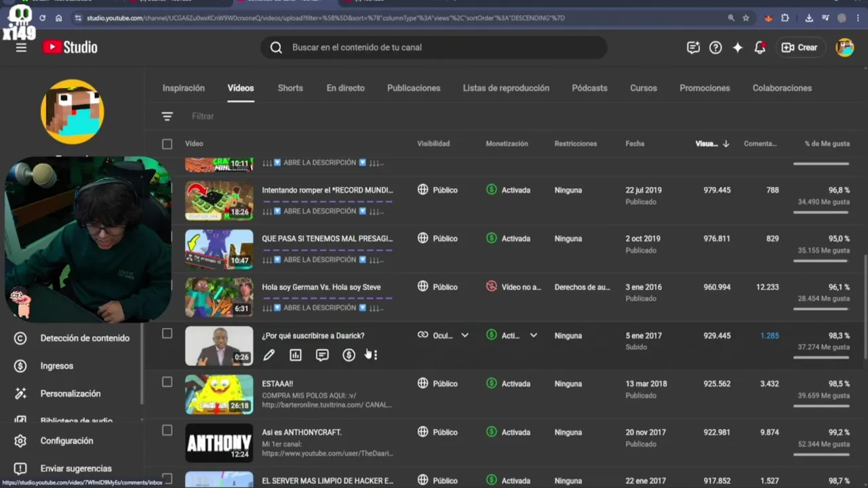
Task: Open three-dot options for Daarick video
Action: [375, 354]
